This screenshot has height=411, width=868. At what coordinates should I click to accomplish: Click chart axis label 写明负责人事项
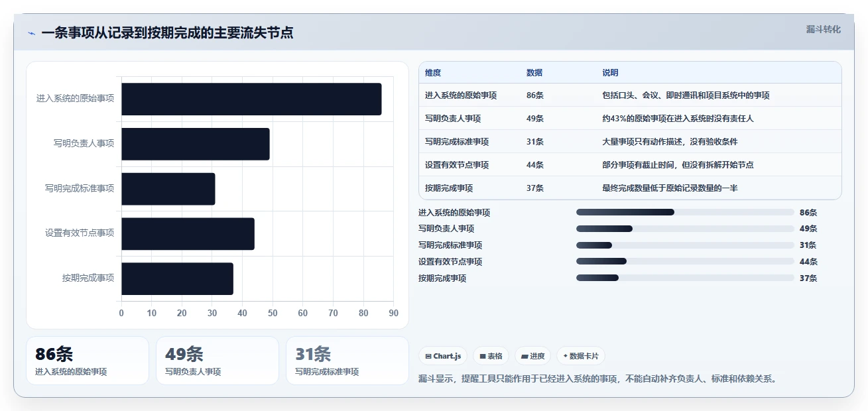pyautogui.click(x=84, y=143)
